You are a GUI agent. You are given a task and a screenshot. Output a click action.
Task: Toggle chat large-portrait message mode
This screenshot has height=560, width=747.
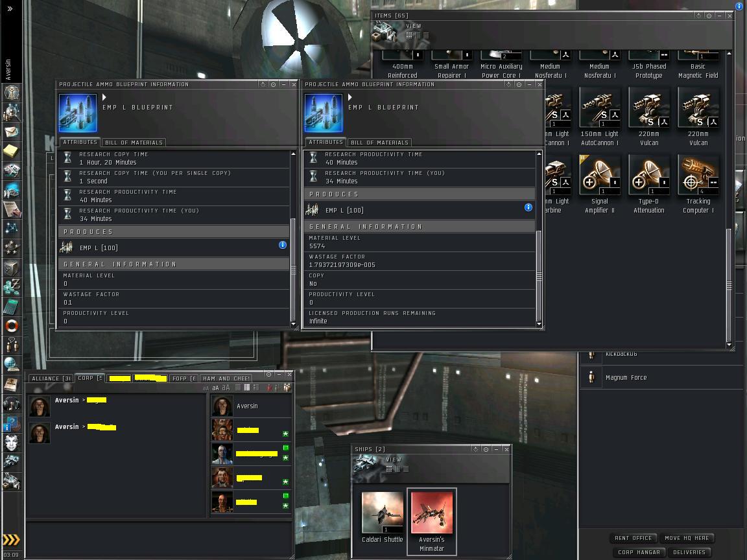coord(256,388)
